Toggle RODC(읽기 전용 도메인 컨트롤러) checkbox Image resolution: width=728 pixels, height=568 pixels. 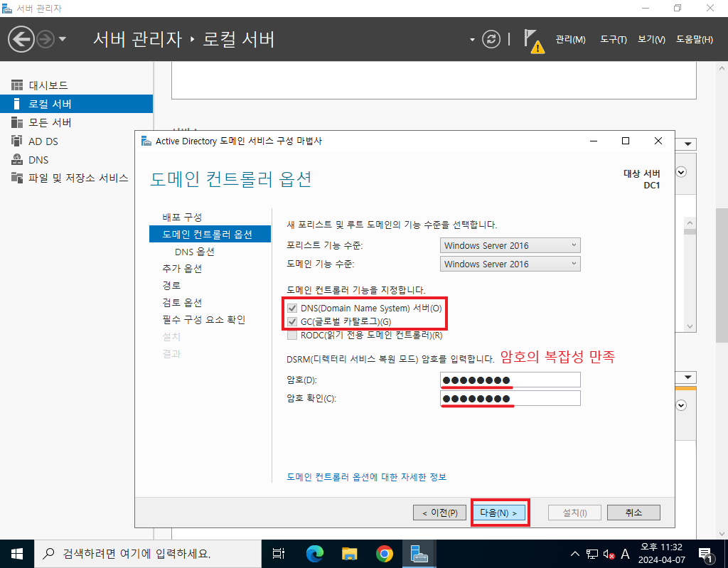pos(292,335)
